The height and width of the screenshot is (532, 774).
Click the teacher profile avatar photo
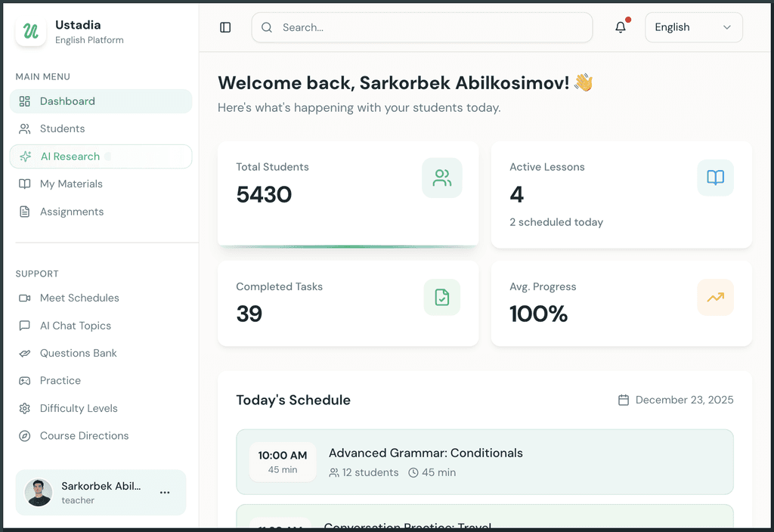click(x=39, y=493)
